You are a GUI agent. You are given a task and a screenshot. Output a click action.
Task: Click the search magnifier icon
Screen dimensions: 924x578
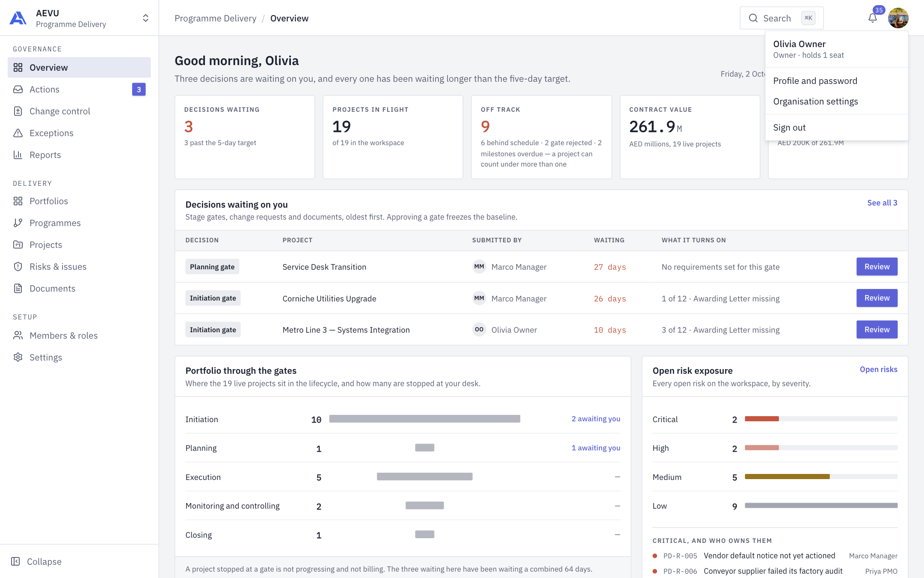753,18
